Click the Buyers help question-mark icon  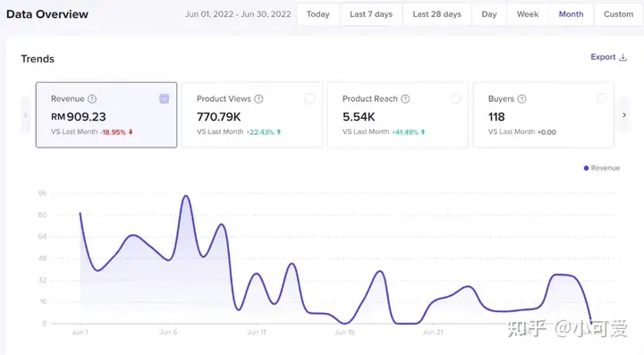coord(521,99)
